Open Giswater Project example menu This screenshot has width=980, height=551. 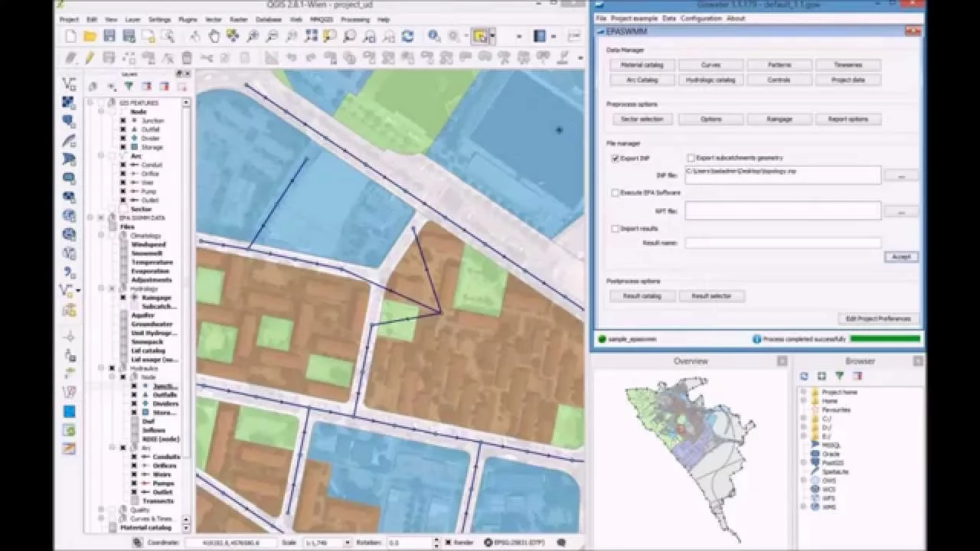(x=635, y=18)
